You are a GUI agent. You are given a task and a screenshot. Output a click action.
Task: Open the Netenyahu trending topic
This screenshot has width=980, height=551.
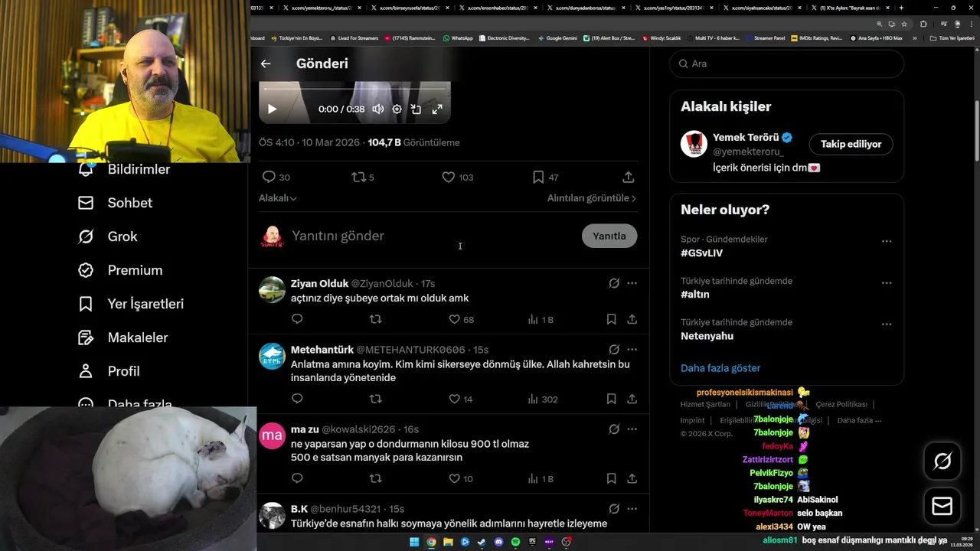[x=707, y=336]
